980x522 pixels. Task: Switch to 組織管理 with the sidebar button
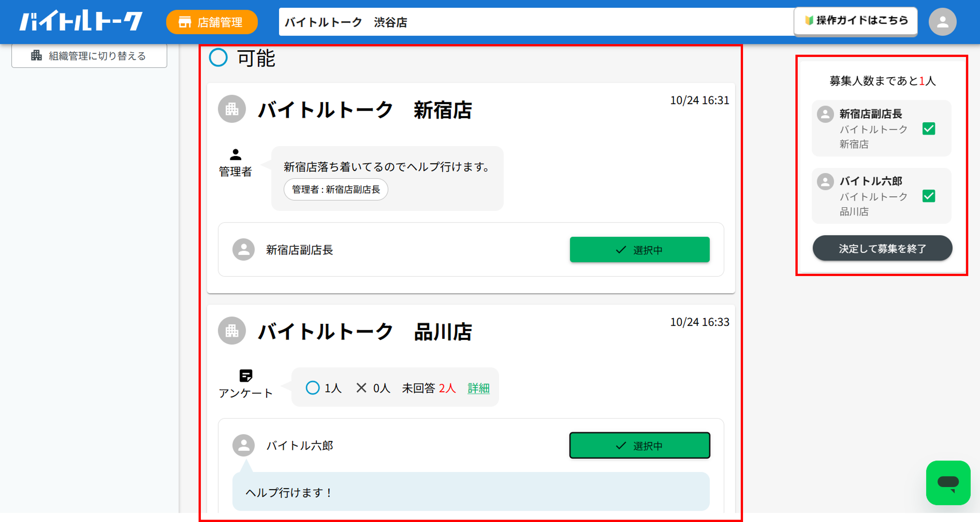click(x=89, y=56)
